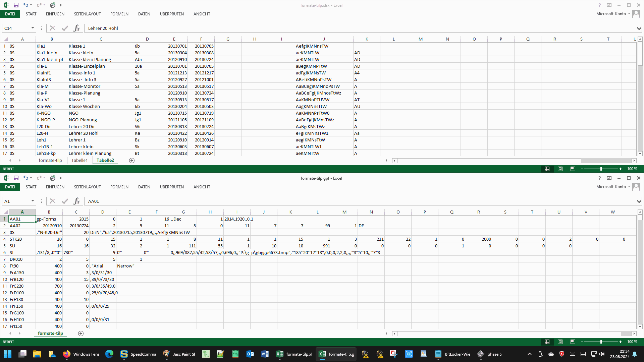644x362 pixels.
Task: Activate Normal view button in top status bar
Action: click(547, 169)
